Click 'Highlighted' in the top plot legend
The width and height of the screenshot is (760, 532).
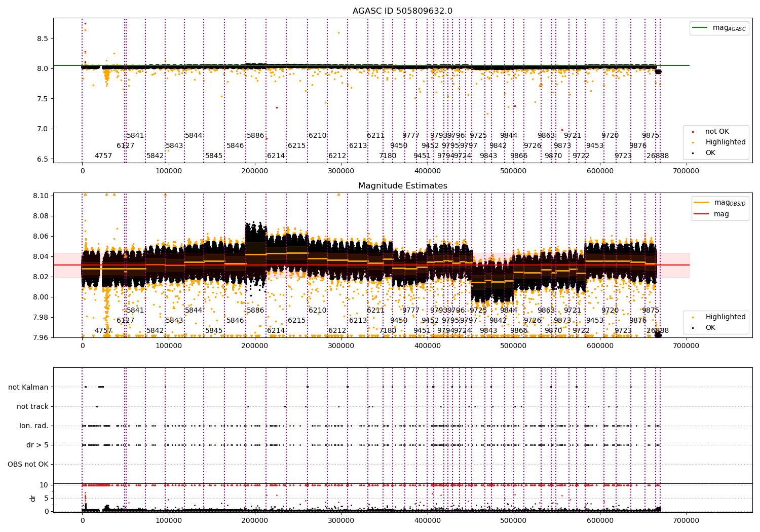726,142
